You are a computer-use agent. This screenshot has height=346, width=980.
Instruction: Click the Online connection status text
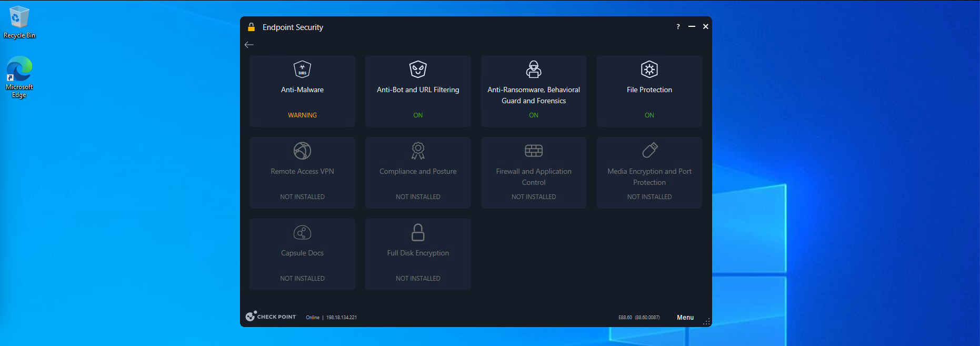pos(313,318)
